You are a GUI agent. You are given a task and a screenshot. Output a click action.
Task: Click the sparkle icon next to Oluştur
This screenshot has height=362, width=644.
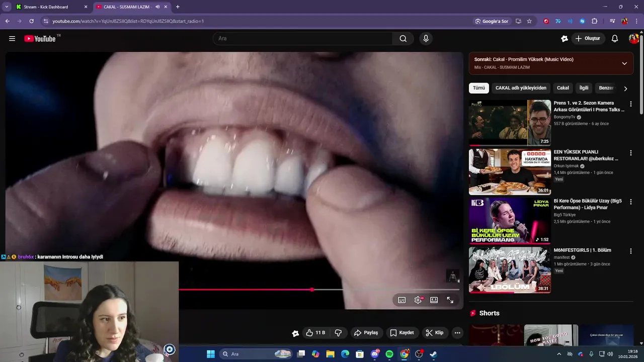tap(565, 39)
